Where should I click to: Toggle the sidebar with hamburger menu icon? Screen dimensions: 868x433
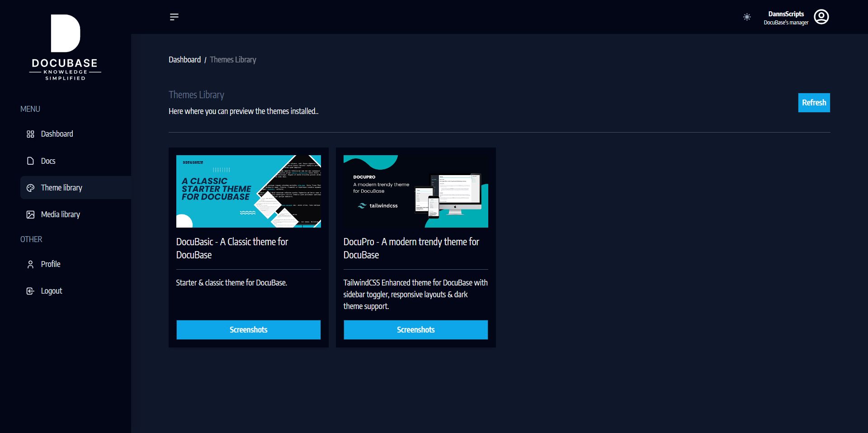tap(174, 17)
